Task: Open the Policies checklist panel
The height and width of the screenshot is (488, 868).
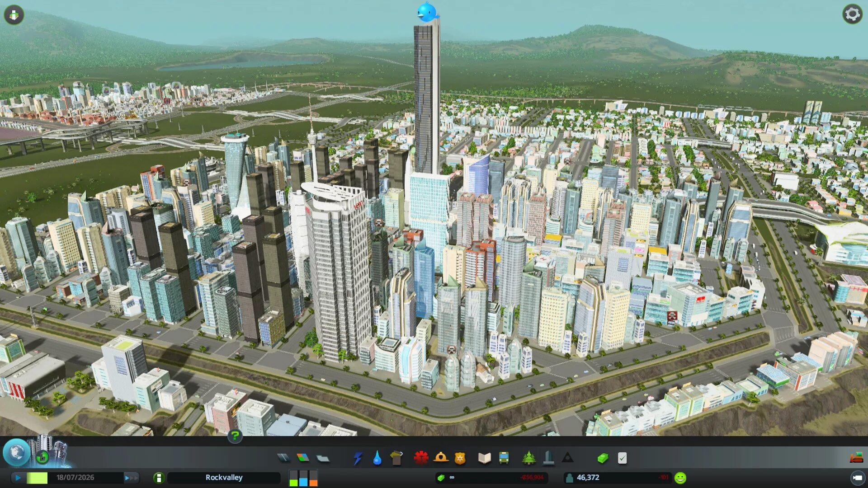Action: pyautogui.click(x=622, y=458)
